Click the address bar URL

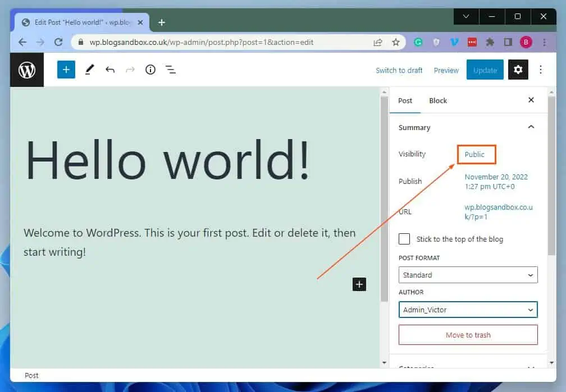click(202, 42)
